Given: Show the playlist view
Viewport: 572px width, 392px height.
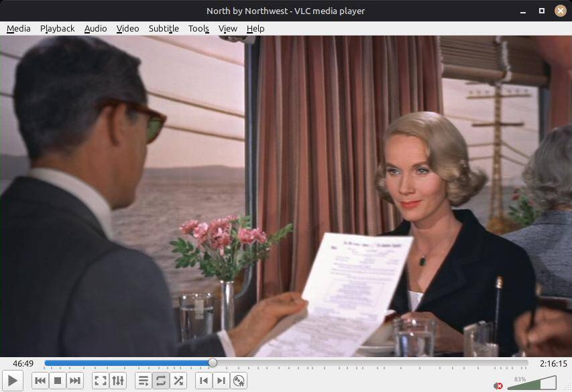Looking at the screenshot, I should [x=144, y=381].
